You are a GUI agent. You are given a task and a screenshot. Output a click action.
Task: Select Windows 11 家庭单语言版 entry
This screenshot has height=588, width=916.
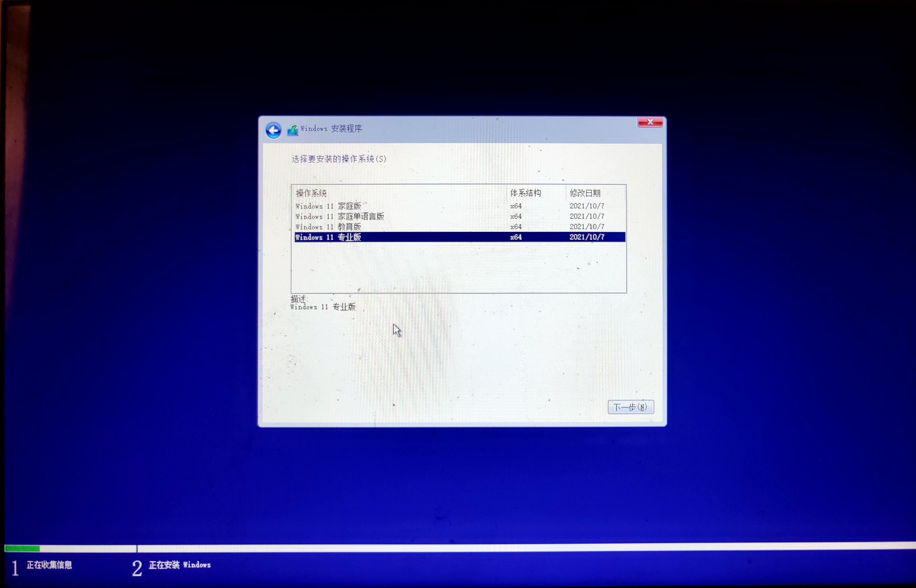[460, 217]
